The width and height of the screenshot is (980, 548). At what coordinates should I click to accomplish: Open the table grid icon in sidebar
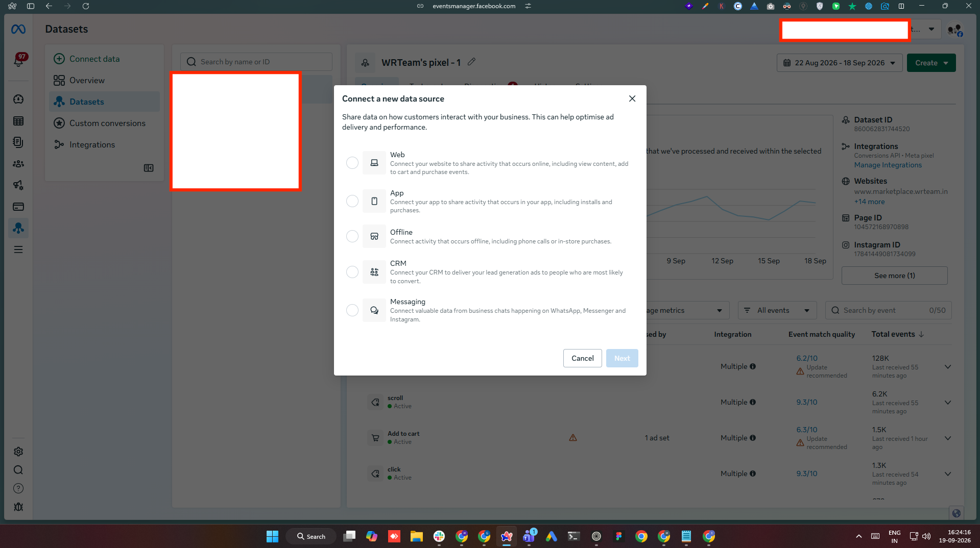(x=18, y=121)
